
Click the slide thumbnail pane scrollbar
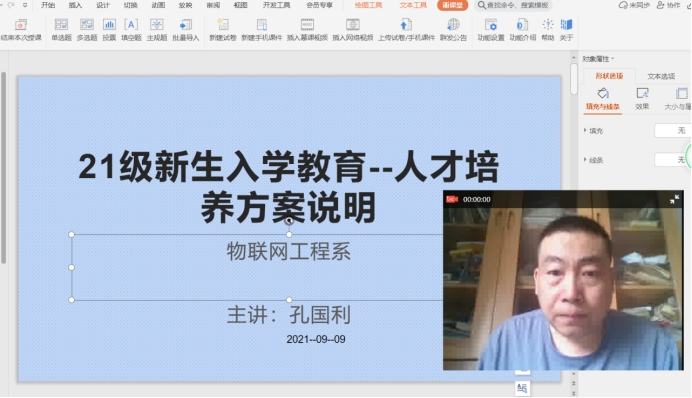click(x=4, y=168)
